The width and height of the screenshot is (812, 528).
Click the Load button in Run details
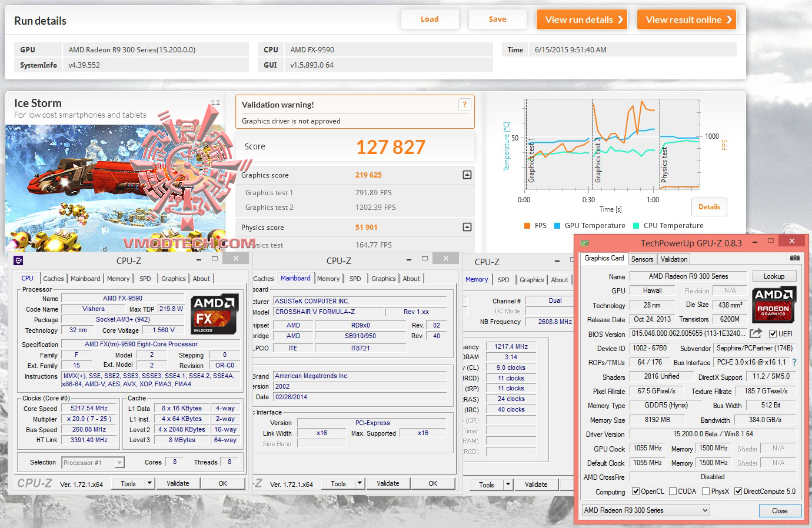[430, 19]
